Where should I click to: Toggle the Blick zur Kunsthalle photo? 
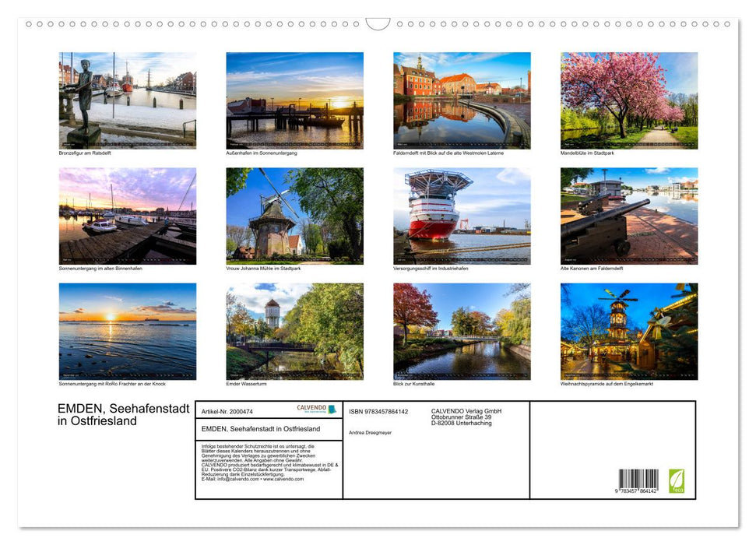(462, 331)
